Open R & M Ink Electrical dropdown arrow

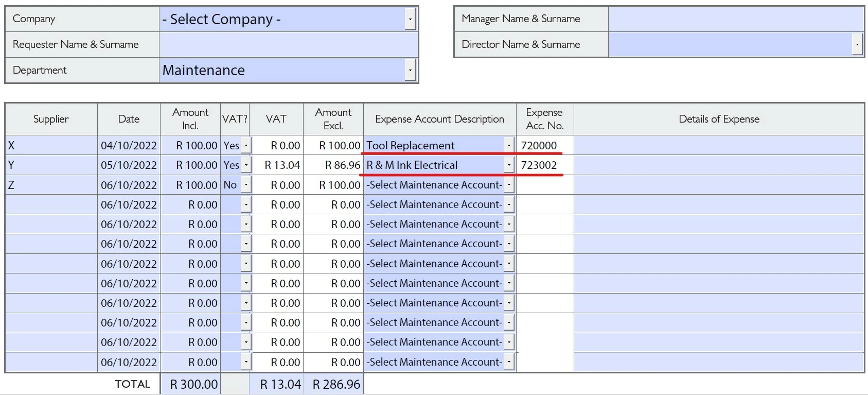[x=509, y=165]
